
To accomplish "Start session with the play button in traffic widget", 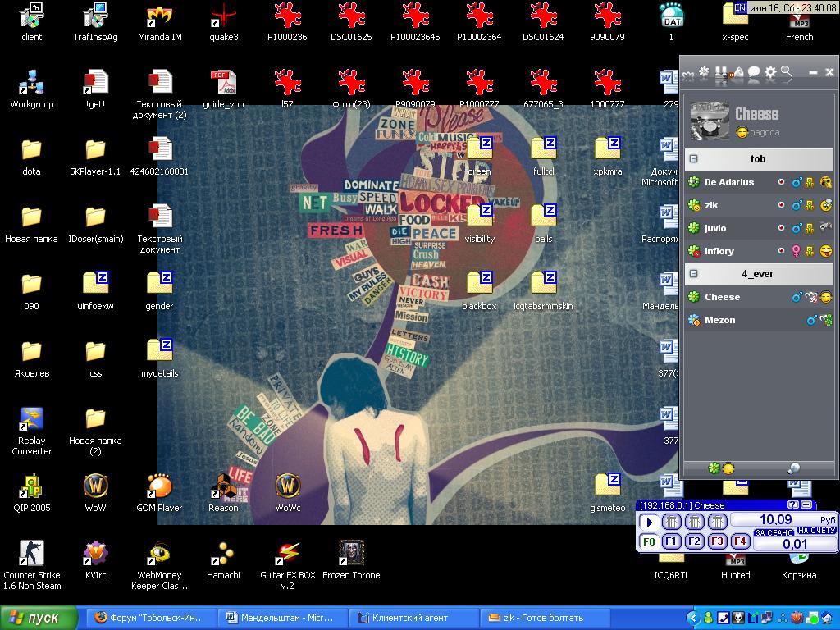I will point(650,522).
